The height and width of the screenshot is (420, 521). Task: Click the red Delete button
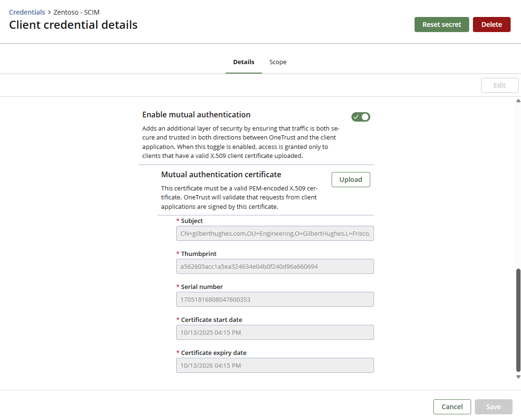click(491, 25)
